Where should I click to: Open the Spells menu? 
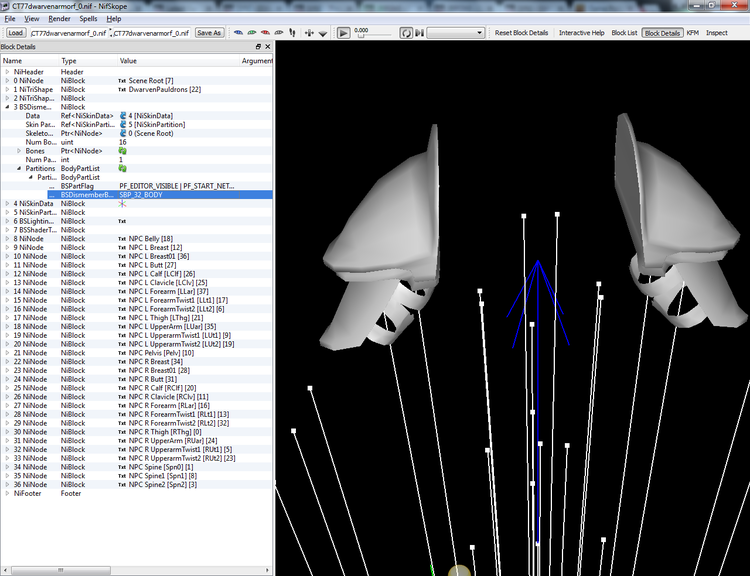88,19
